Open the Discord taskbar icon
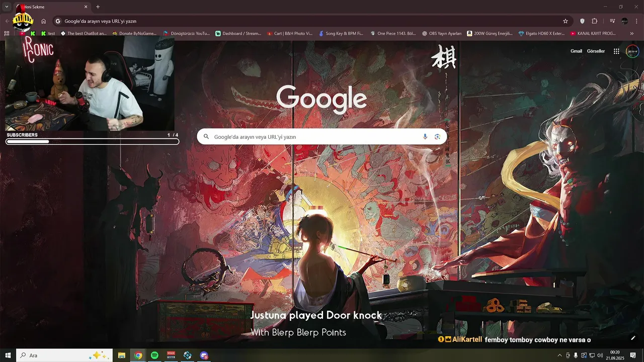This screenshot has width=644, height=362. click(204, 355)
